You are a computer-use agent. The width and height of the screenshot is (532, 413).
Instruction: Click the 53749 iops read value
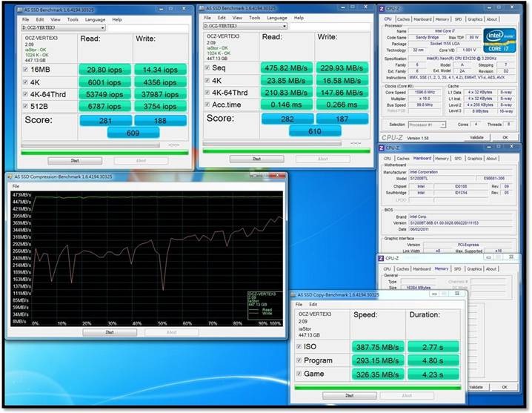[104, 94]
